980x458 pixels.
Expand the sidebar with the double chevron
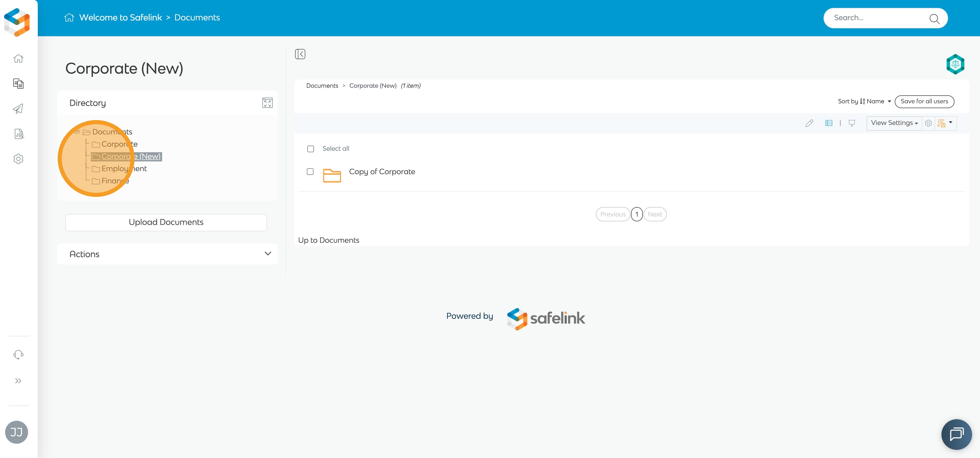click(x=18, y=381)
